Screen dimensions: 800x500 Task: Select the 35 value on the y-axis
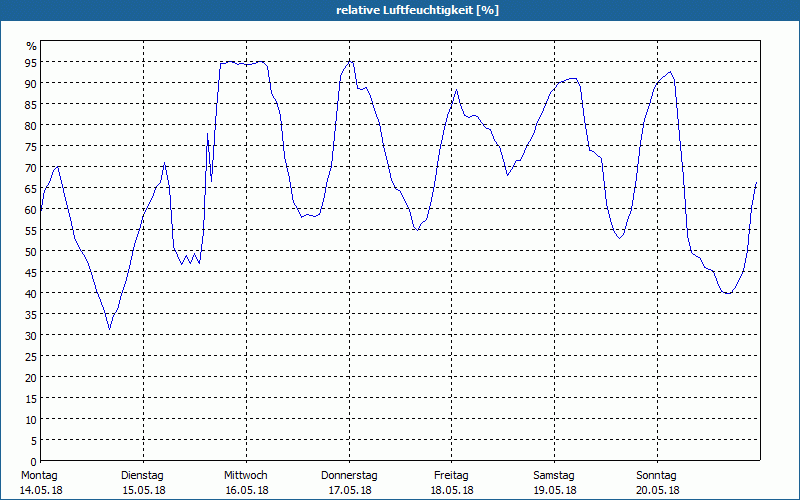click(31, 315)
